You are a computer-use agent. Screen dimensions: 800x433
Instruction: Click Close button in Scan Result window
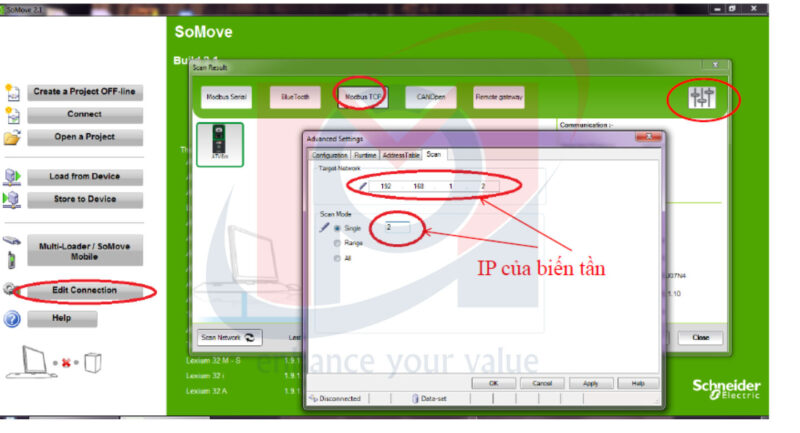click(701, 338)
